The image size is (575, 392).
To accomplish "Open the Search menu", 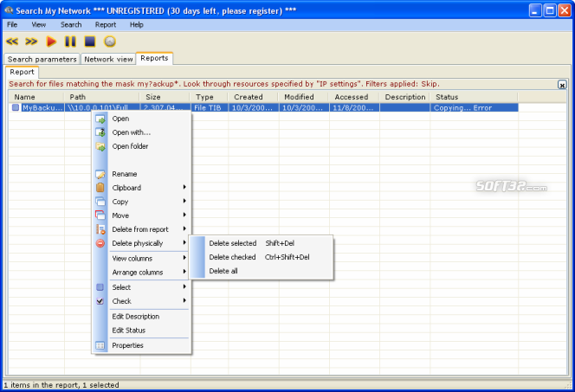I will (x=71, y=24).
